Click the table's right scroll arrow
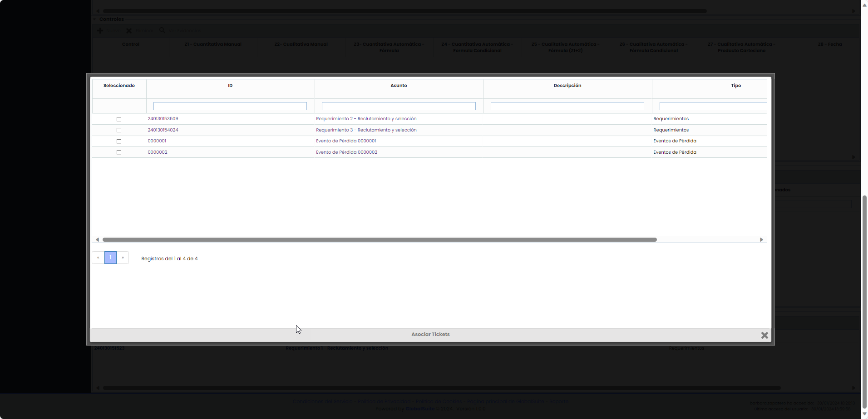The width and height of the screenshot is (868, 419). tap(761, 239)
